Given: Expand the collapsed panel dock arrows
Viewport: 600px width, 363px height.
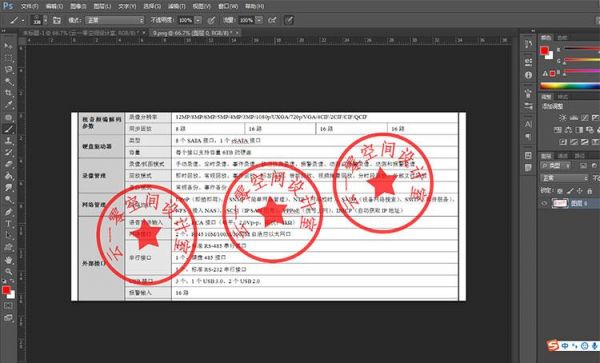Looking at the screenshot, I should coord(533,31).
